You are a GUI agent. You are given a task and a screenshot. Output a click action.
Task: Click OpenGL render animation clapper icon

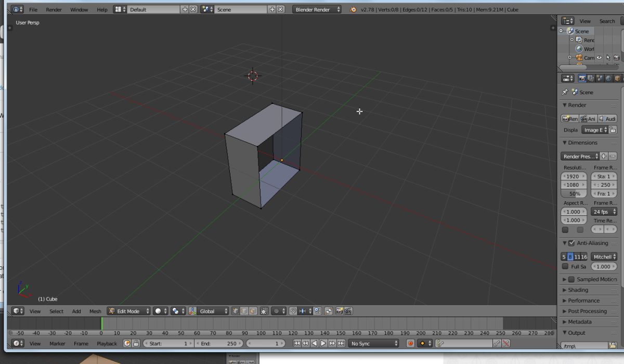click(x=348, y=311)
